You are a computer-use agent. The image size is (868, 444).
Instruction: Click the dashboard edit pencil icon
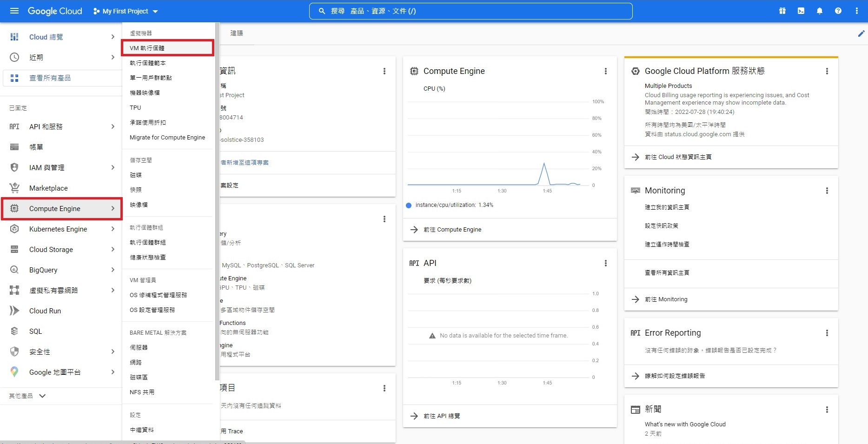(861, 33)
